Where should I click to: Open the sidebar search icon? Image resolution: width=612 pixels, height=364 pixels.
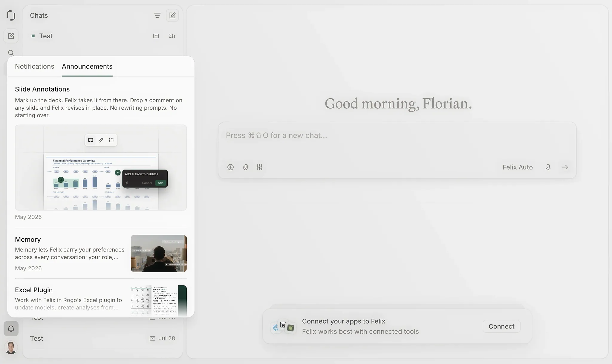pyautogui.click(x=11, y=53)
